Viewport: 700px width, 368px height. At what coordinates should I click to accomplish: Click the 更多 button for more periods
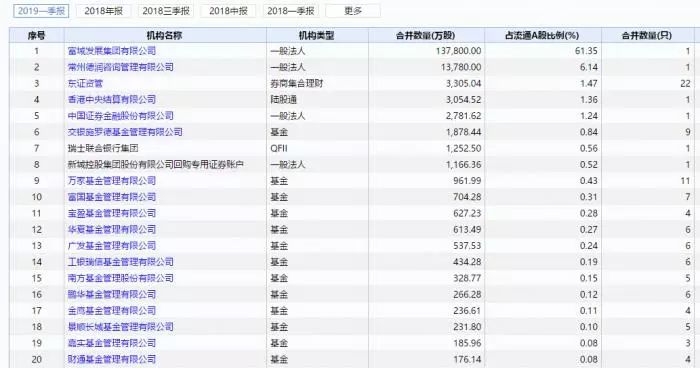click(353, 11)
